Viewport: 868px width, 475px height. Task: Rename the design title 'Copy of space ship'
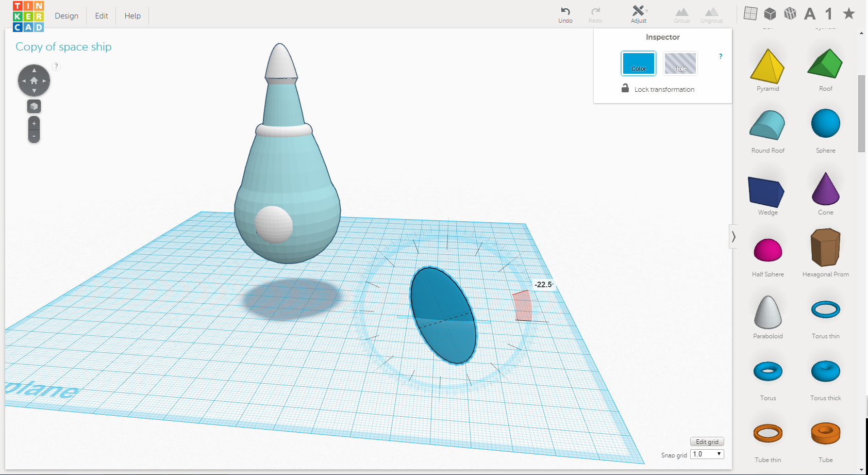[63, 47]
